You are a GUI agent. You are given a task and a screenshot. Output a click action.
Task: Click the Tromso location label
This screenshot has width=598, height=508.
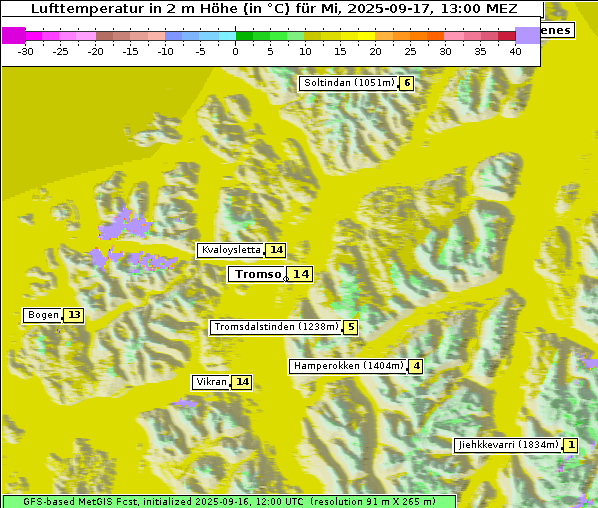(x=257, y=274)
